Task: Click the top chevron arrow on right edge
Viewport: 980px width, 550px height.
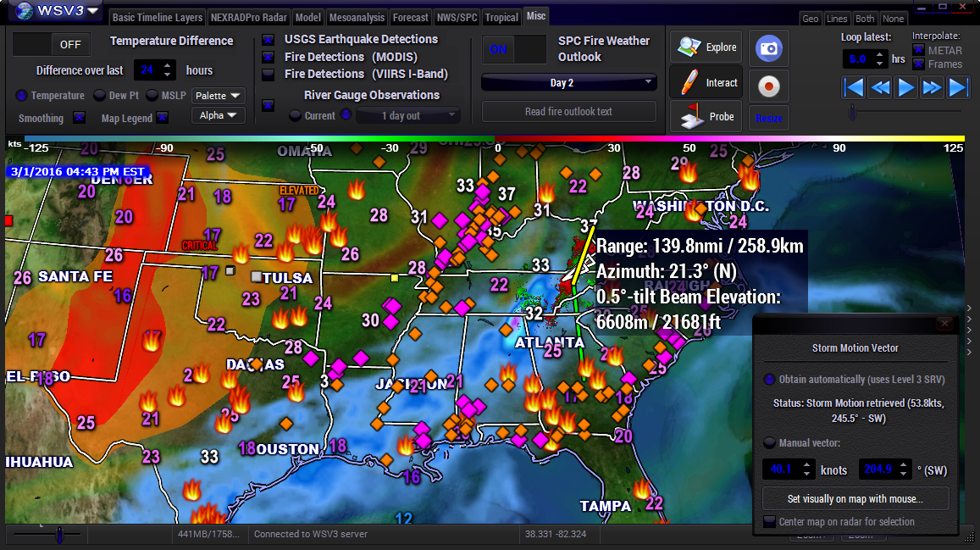Action: pos(969,308)
